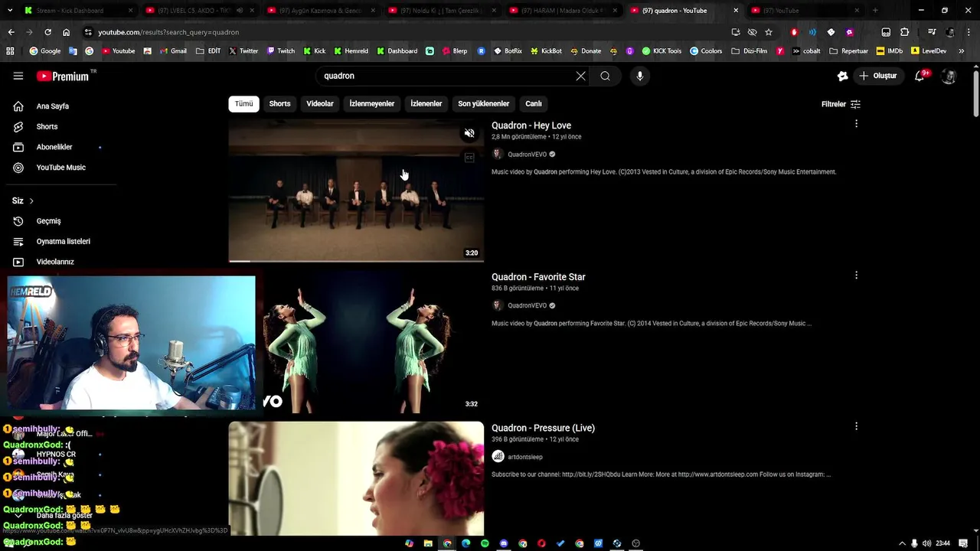980x551 pixels.
Task: Play the Hey Love video thumbnail
Action: (356, 191)
